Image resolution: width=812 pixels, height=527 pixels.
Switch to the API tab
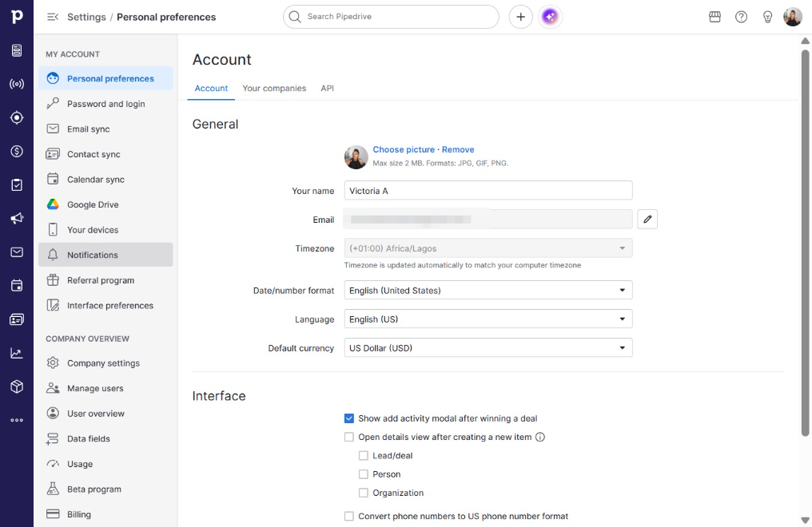328,89
